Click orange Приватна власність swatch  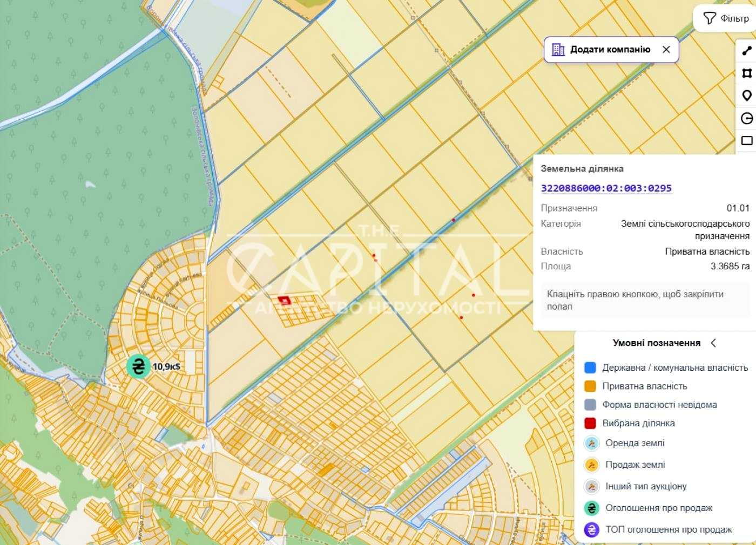click(590, 386)
